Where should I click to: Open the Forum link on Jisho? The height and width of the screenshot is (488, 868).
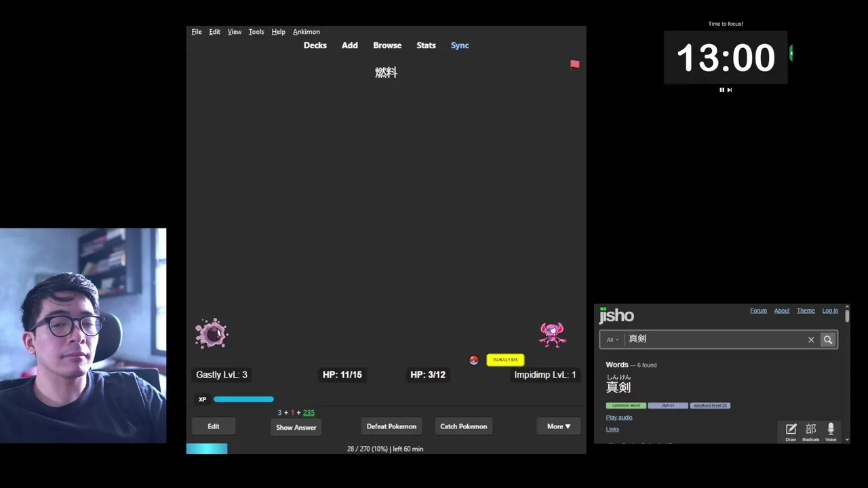[758, 310]
